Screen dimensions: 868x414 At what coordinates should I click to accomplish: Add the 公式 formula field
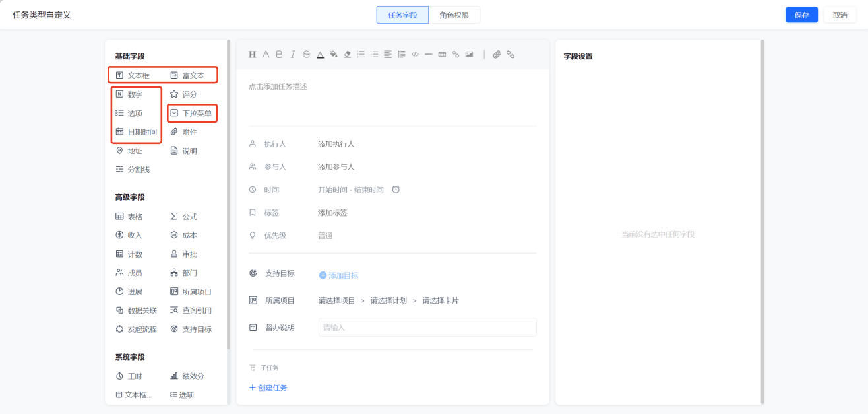click(183, 217)
